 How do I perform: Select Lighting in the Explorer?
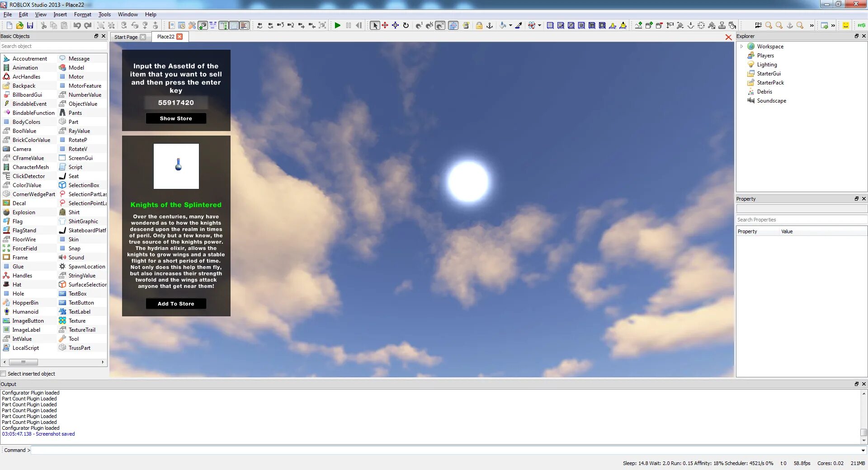click(x=767, y=65)
